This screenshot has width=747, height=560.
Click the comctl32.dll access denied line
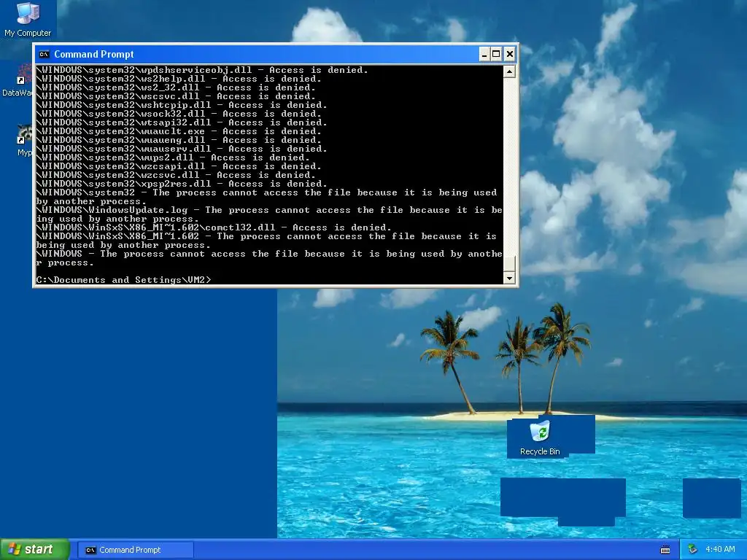[x=214, y=227]
